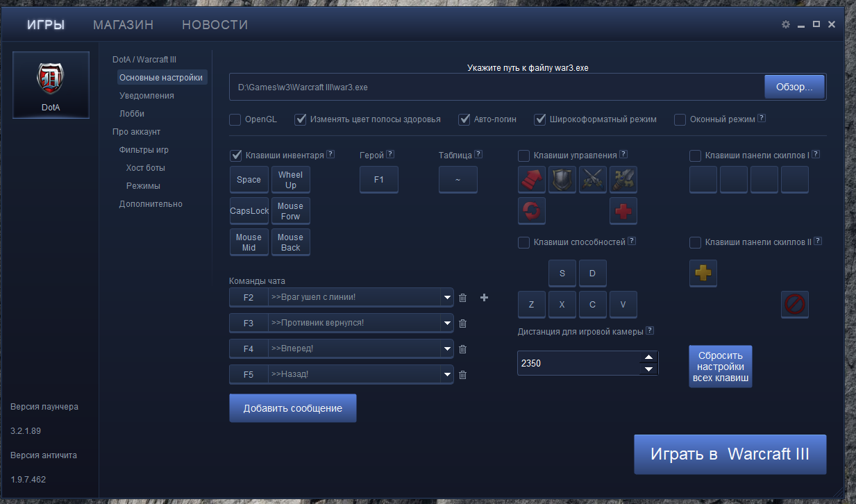Enable Клавиши способностей checkbox
856x504 pixels.
coord(524,243)
